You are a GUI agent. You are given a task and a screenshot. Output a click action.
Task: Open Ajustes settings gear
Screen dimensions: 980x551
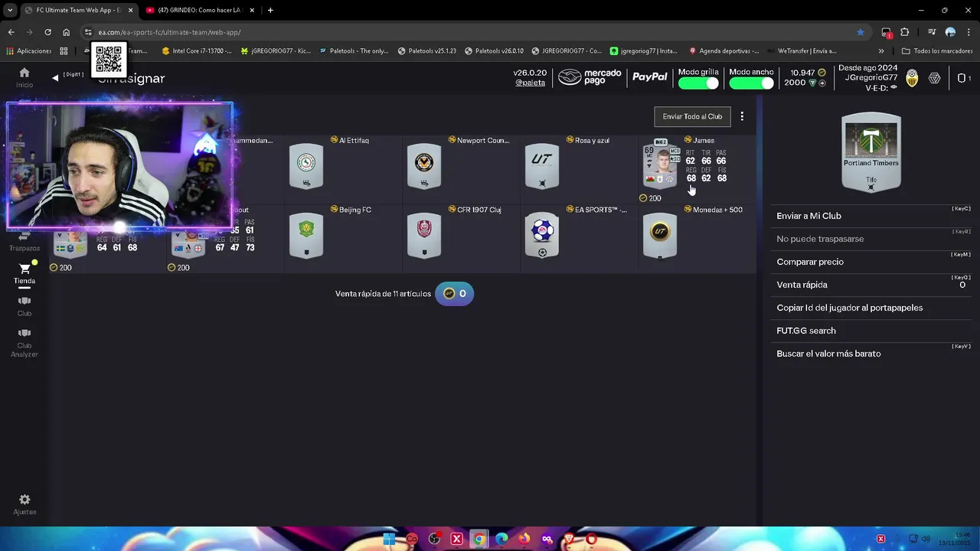[24, 504]
